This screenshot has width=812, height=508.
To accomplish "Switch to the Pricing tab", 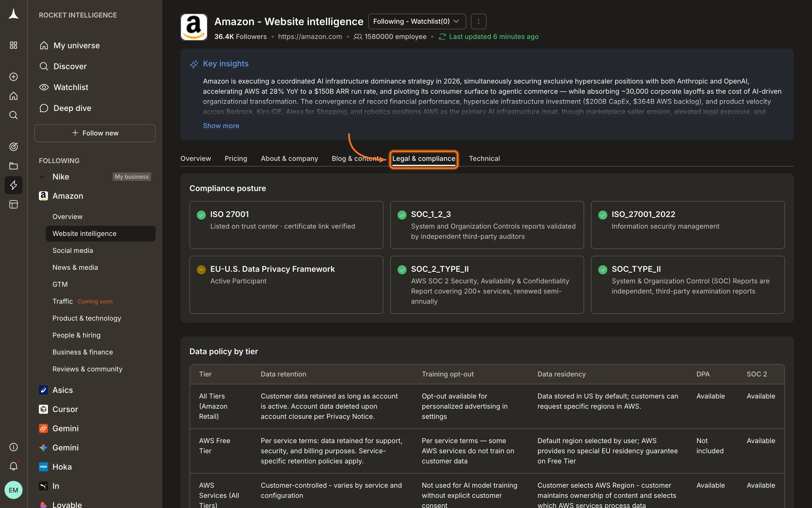I will click(236, 159).
